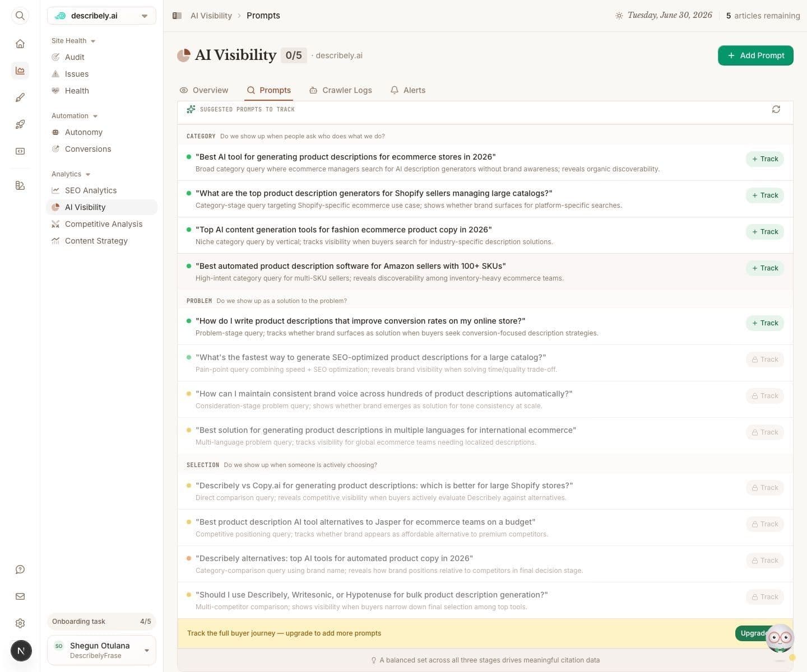Open Health in the sidebar

(101, 91)
